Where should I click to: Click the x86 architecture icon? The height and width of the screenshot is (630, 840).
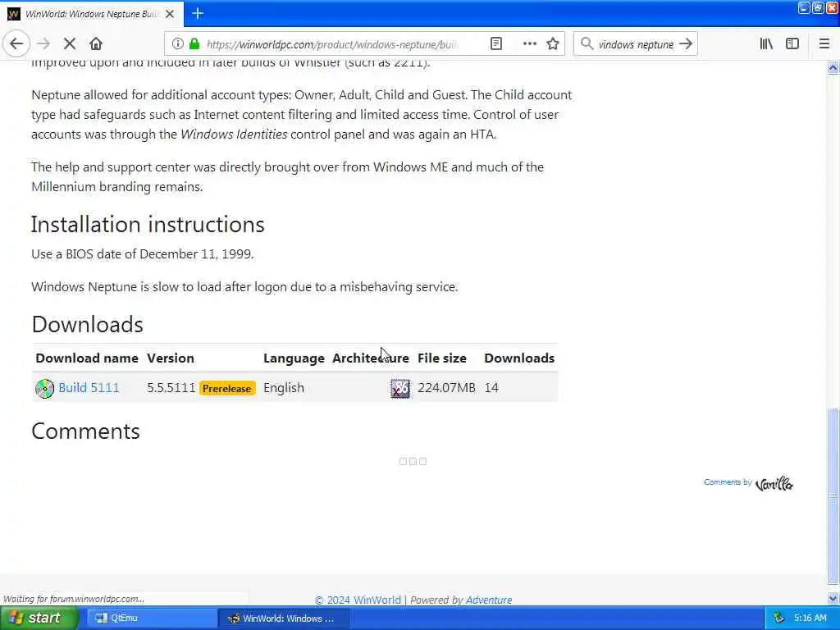pyautogui.click(x=400, y=388)
